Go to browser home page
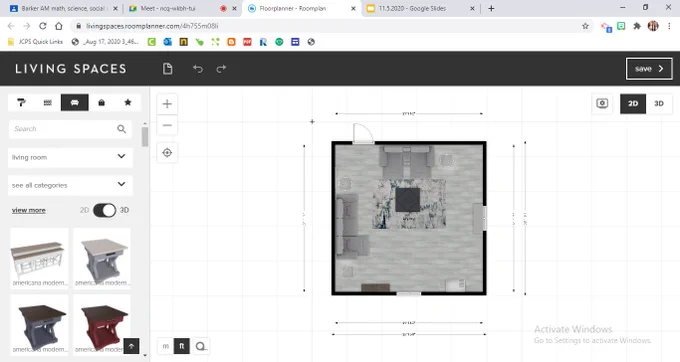 tap(59, 26)
